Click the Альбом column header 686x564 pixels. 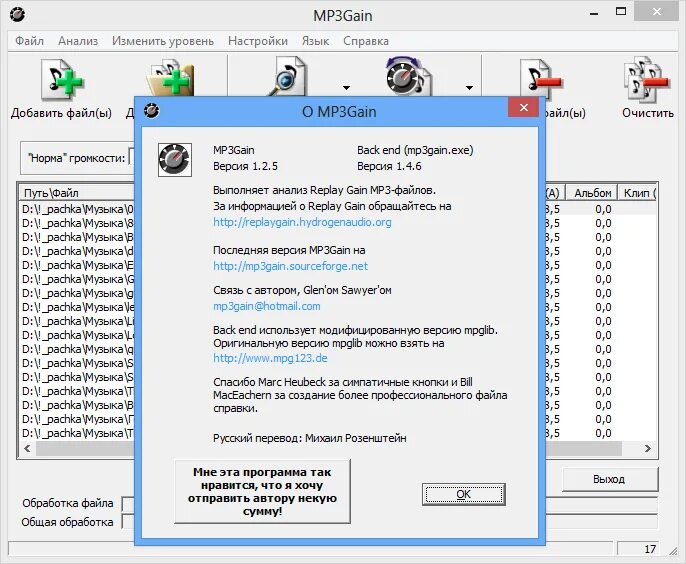pyautogui.click(x=592, y=193)
